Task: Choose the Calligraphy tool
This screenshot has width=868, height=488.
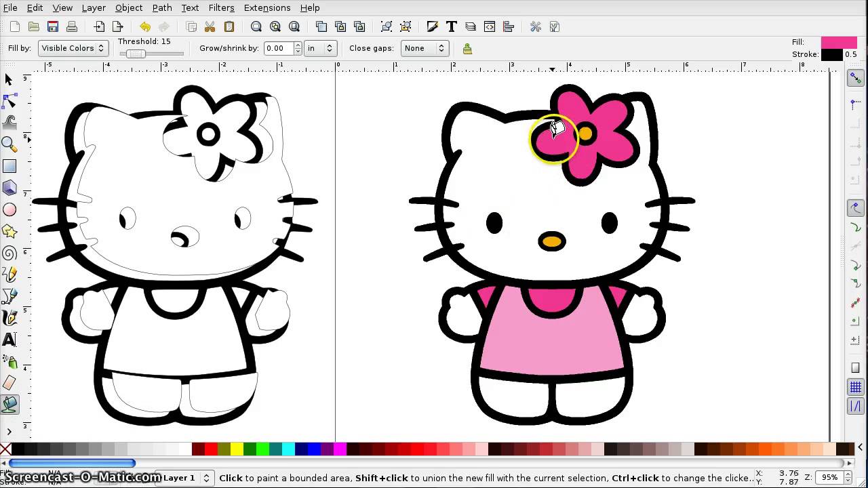Action: pyautogui.click(x=9, y=318)
